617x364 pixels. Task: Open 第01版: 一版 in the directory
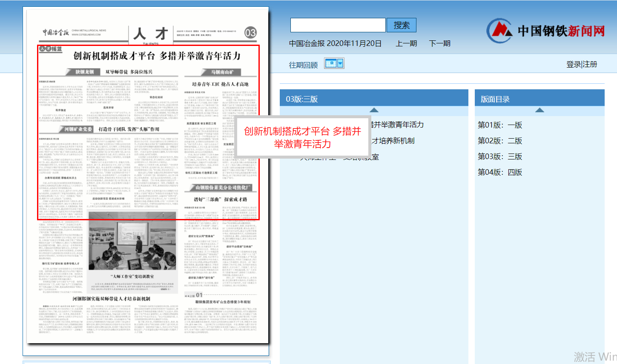click(501, 125)
